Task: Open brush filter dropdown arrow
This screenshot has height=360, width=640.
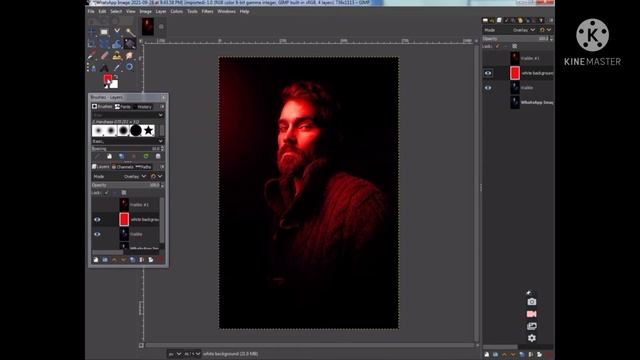Action: point(160,115)
